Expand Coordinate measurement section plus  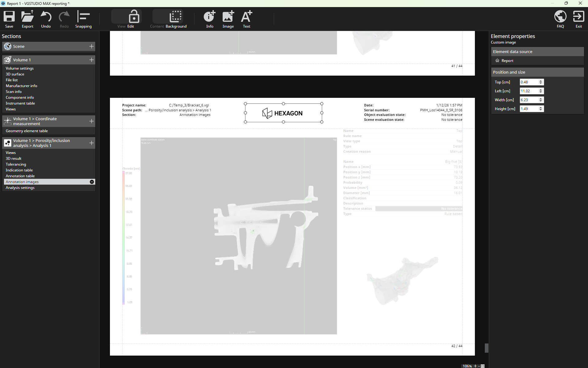pyautogui.click(x=91, y=121)
